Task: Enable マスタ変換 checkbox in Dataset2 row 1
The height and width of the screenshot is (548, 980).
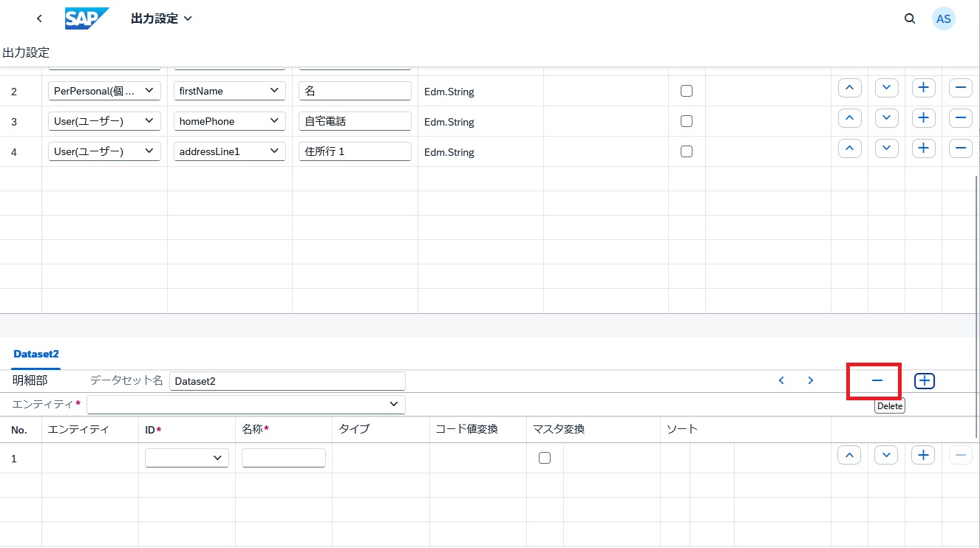Action: click(545, 458)
